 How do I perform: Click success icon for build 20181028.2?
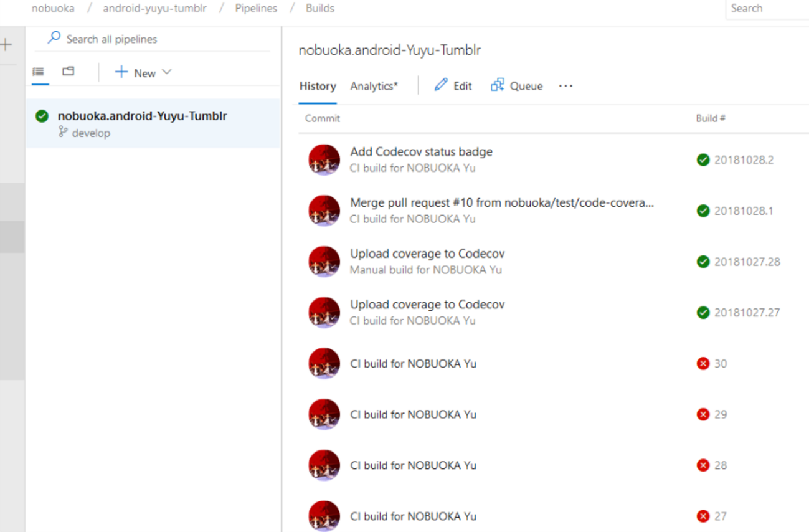tap(703, 160)
